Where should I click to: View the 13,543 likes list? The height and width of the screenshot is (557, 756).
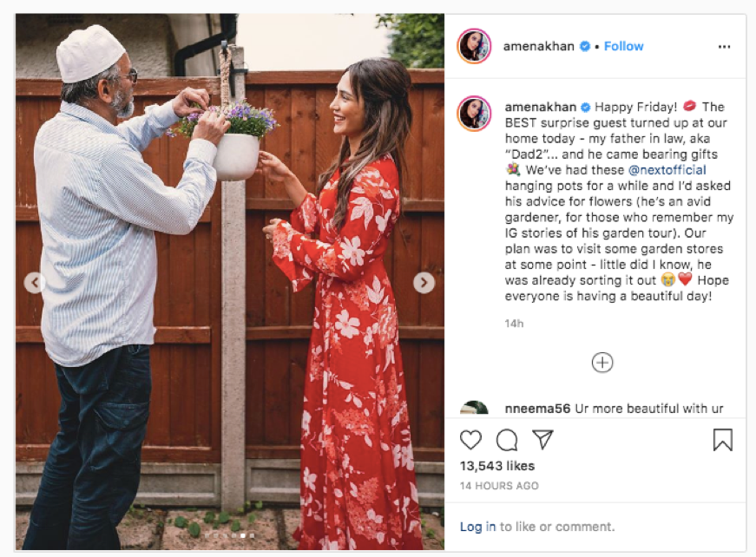click(x=497, y=466)
